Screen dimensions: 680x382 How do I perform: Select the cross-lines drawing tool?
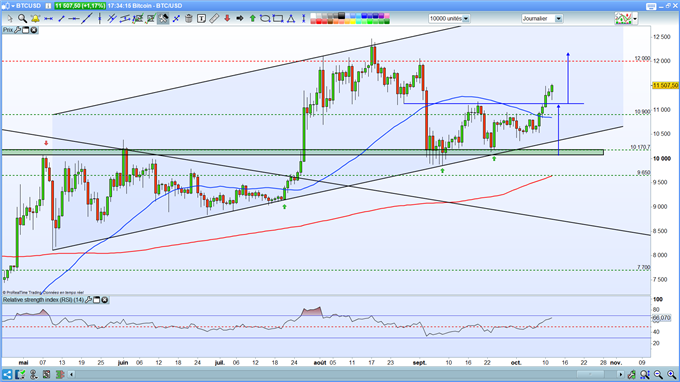pos(176,19)
